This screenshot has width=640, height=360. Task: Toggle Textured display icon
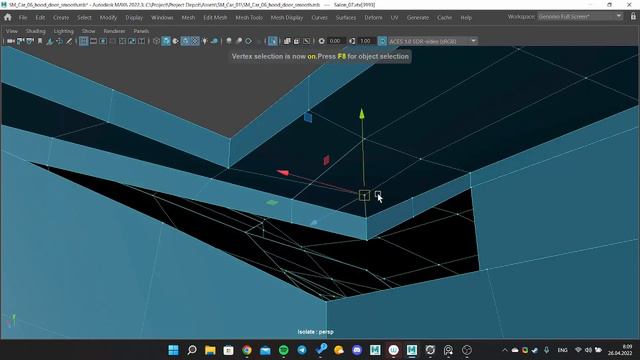[195, 41]
